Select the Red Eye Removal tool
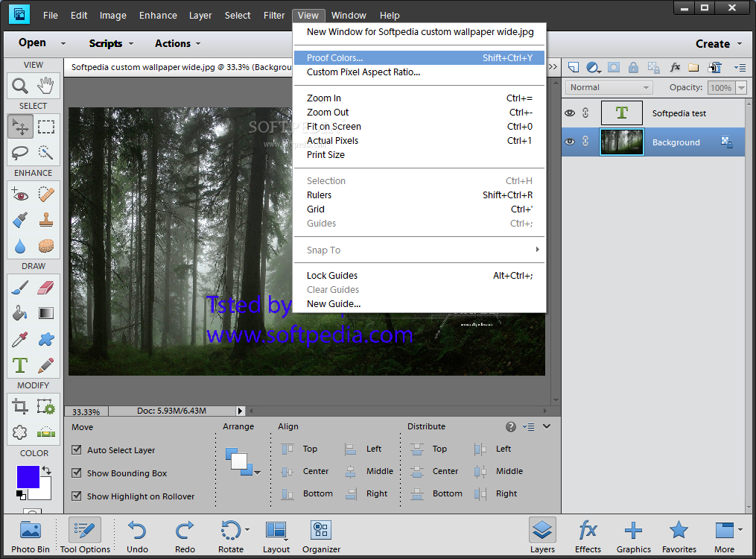The width and height of the screenshot is (756, 559). point(20,195)
